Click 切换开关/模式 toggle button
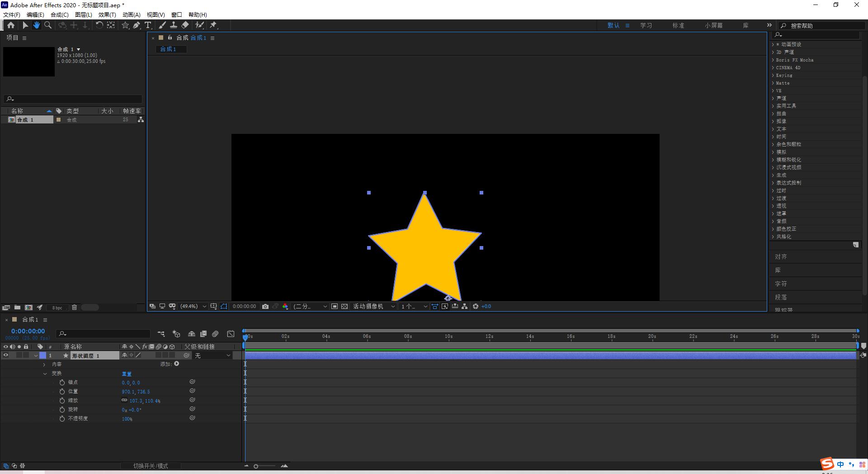This screenshot has height=474, width=868. click(151, 466)
